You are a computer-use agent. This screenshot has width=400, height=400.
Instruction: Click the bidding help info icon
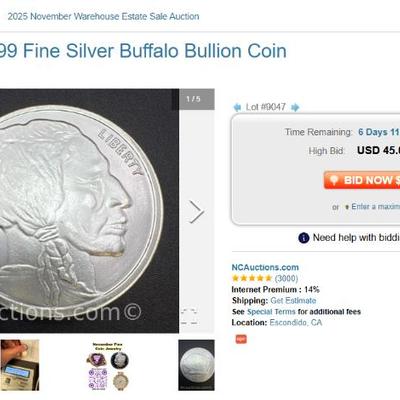point(304,238)
